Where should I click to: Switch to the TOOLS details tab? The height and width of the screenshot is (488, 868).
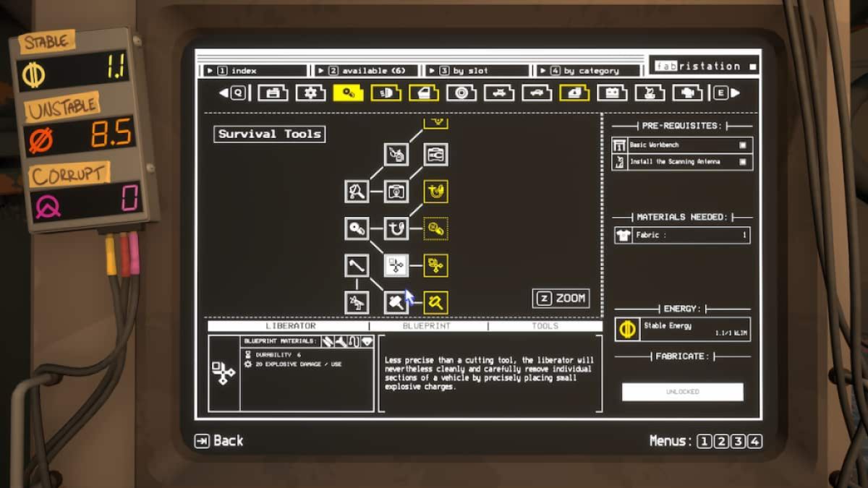click(x=545, y=326)
